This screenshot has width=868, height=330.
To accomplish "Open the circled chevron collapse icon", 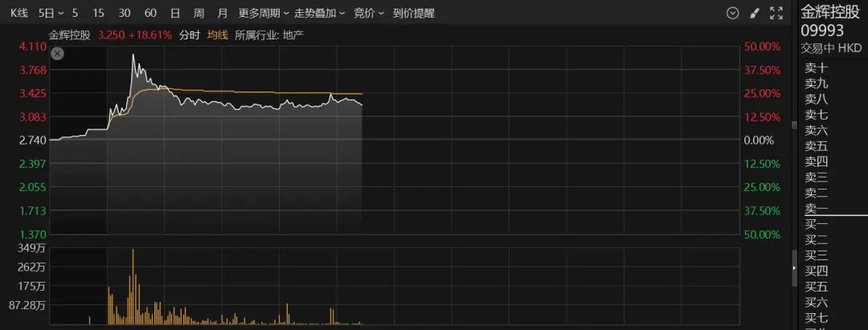I will coord(732,14).
